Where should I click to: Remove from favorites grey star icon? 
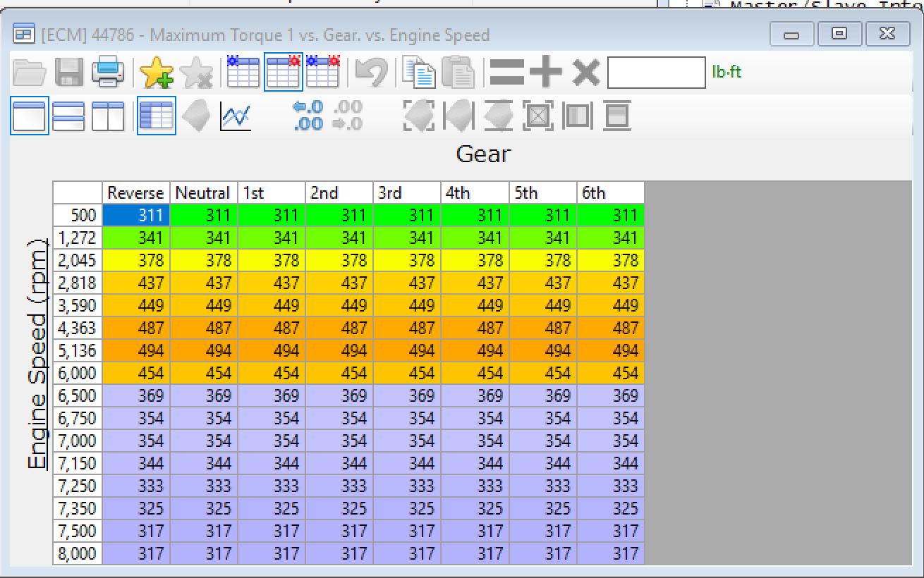coord(196,72)
